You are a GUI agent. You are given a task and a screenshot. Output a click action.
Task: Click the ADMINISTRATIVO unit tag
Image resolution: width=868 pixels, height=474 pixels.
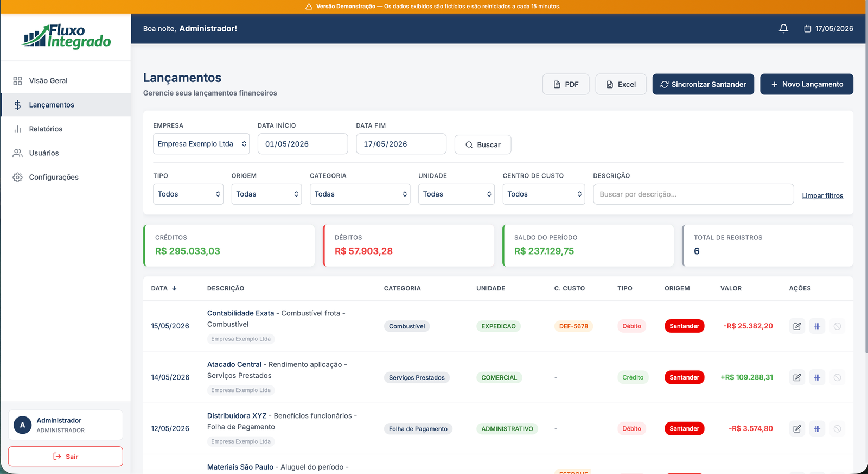coord(507,429)
